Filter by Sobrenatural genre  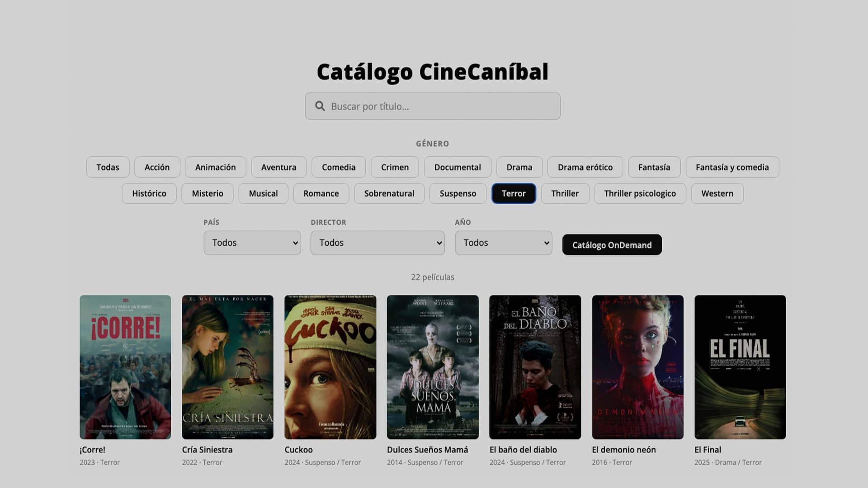coord(389,193)
